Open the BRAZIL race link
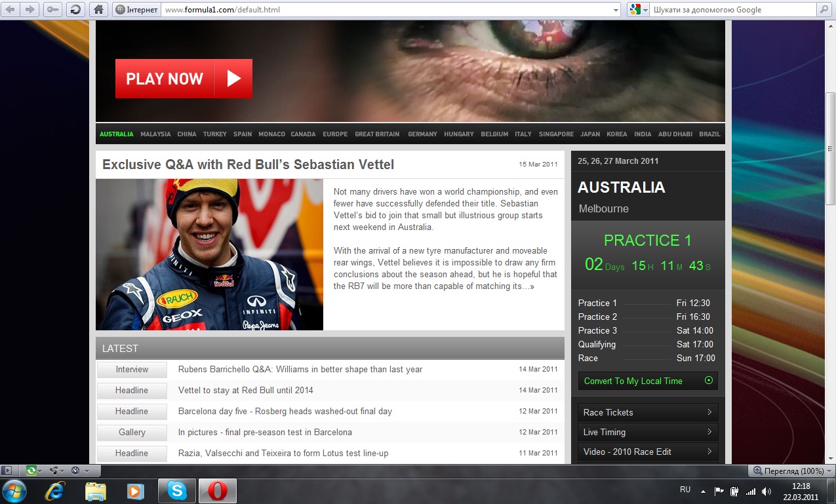Viewport: 836px width, 504px height. (709, 134)
